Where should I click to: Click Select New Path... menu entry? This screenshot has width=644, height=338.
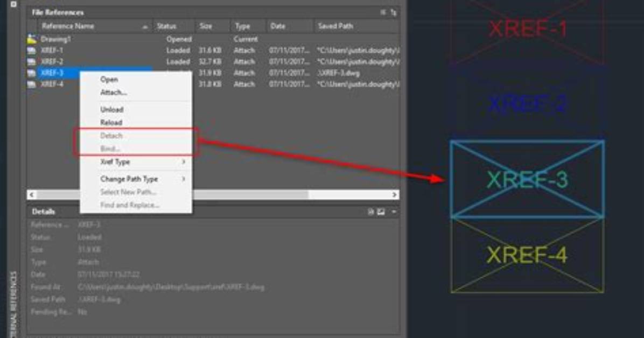coord(128,192)
